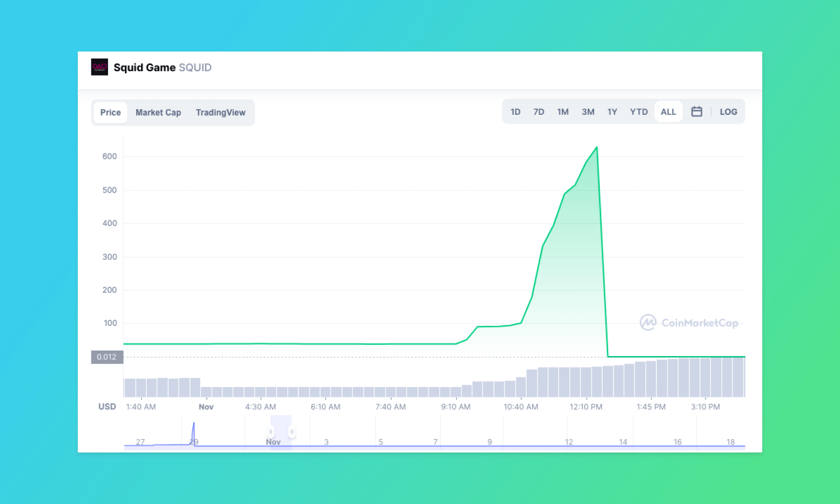Toggle the LOG scale option
Image resolution: width=840 pixels, height=504 pixels.
point(729,112)
